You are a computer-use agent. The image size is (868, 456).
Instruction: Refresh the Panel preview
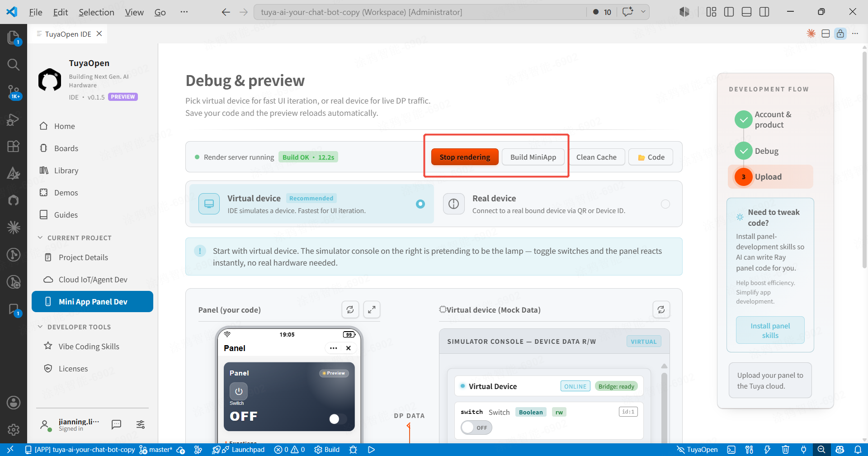click(x=350, y=309)
